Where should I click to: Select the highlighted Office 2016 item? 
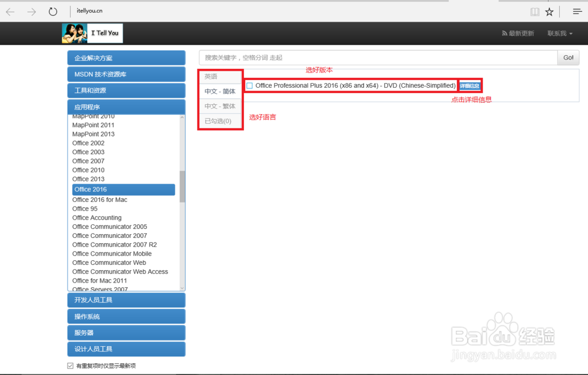click(x=123, y=190)
